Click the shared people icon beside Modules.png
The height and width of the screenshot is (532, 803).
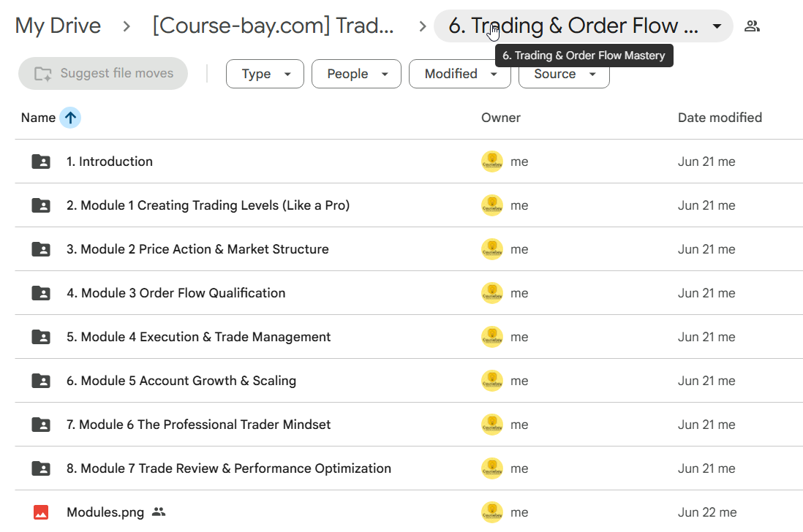point(159,512)
